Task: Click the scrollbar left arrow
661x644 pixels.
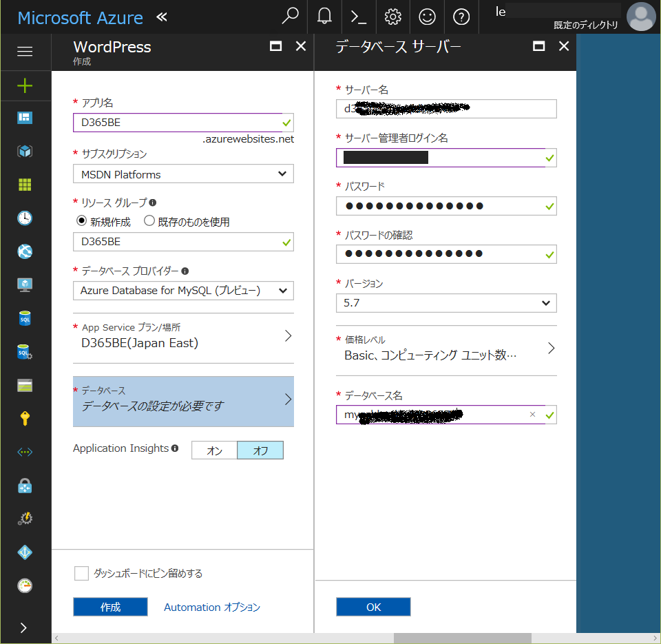Action: [x=56, y=638]
